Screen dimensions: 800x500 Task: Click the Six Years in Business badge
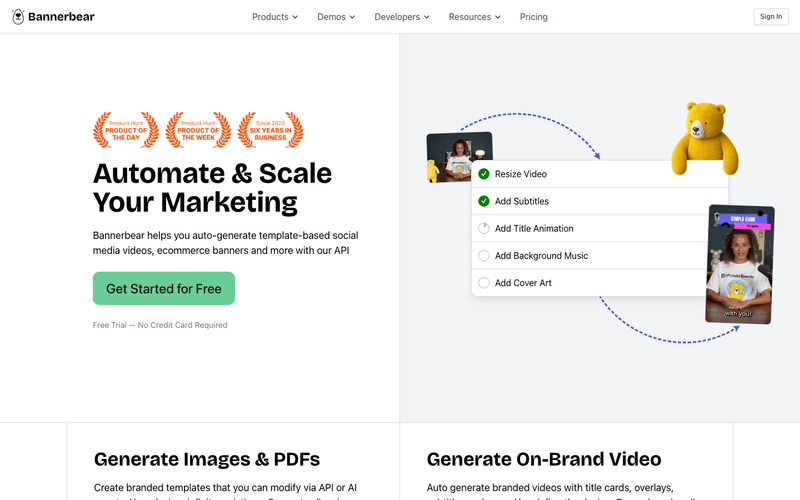point(270,130)
